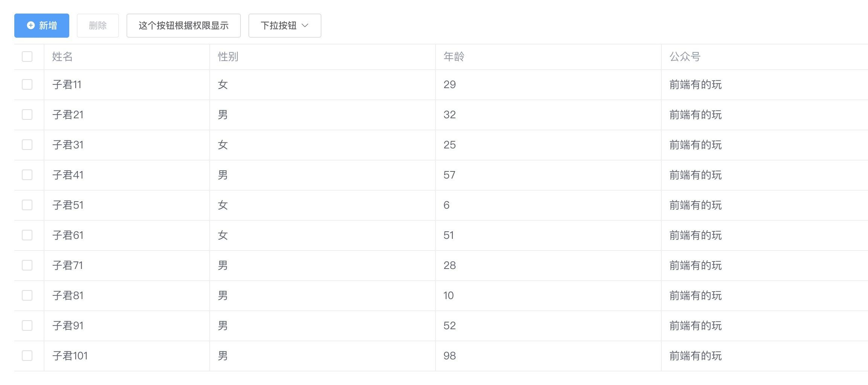This screenshot has width=868, height=385.
Task: Tick the box beside 子君91
Action: click(x=27, y=325)
